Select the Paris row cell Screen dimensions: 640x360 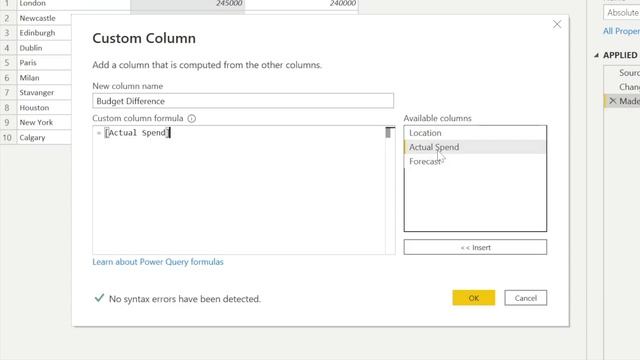click(x=43, y=63)
